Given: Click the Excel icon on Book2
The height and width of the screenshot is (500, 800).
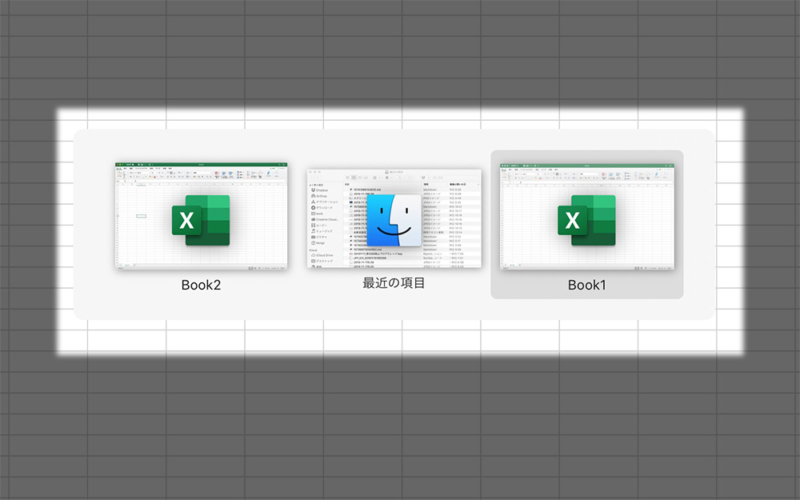Looking at the screenshot, I should pyautogui.click(x=201, y=220).
